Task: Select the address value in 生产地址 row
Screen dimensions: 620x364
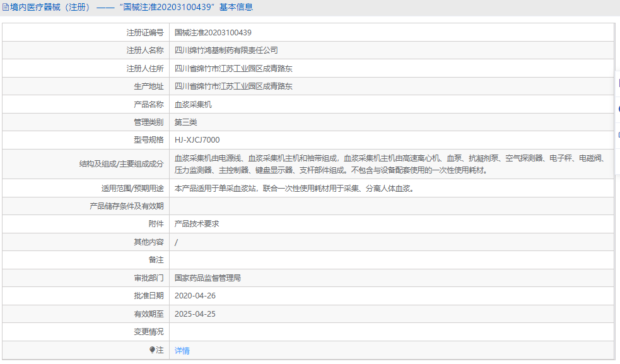Action: click(x=233, y=86)
